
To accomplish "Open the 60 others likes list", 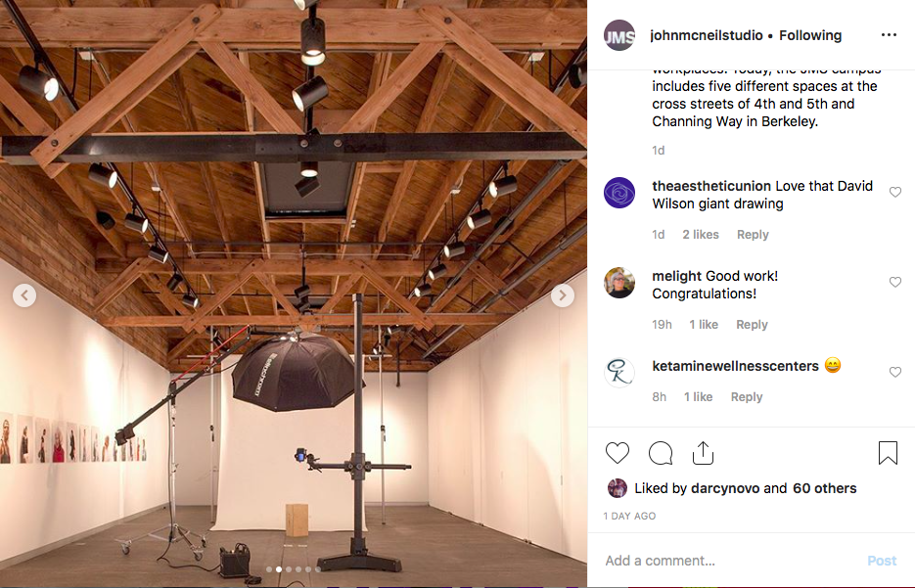I will click(825, 488).
